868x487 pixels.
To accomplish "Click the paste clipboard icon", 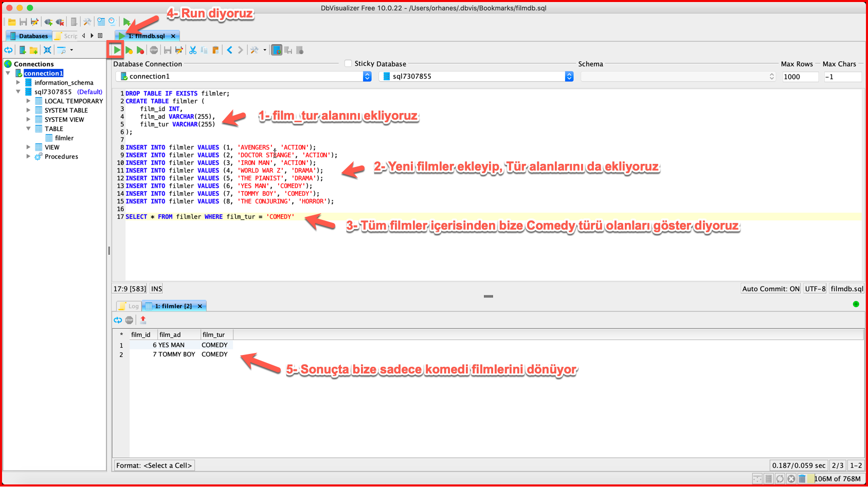I will click(x=215, y=50).
